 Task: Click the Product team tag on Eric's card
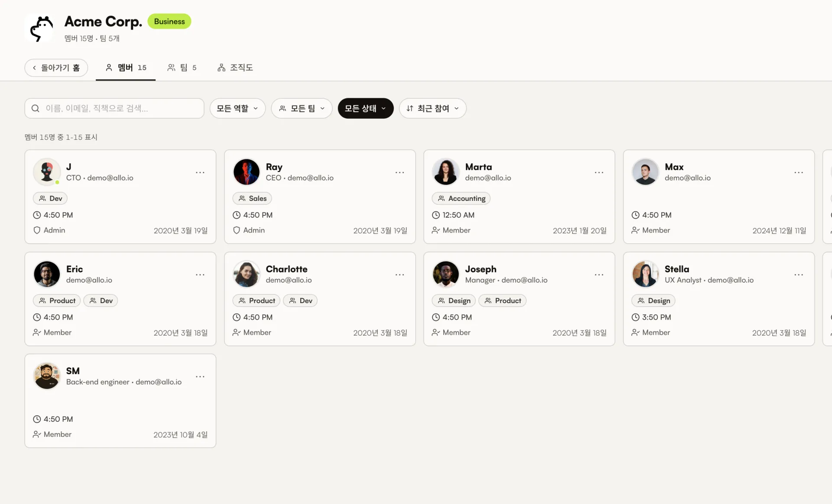pos(57,300)
